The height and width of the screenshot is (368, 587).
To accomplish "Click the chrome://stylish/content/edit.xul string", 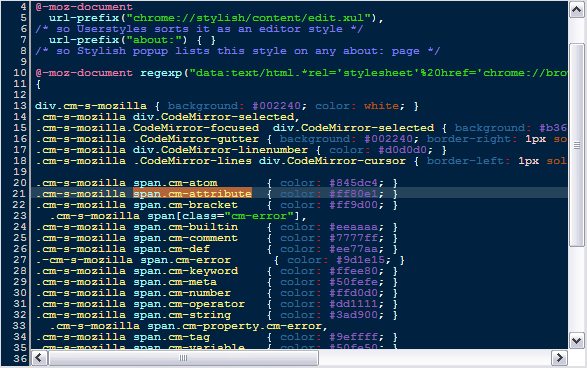I will 249,18.
